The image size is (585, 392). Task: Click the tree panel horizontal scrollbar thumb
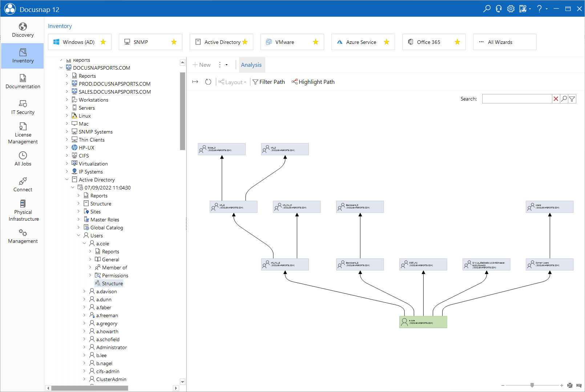(x=90, y=388)
